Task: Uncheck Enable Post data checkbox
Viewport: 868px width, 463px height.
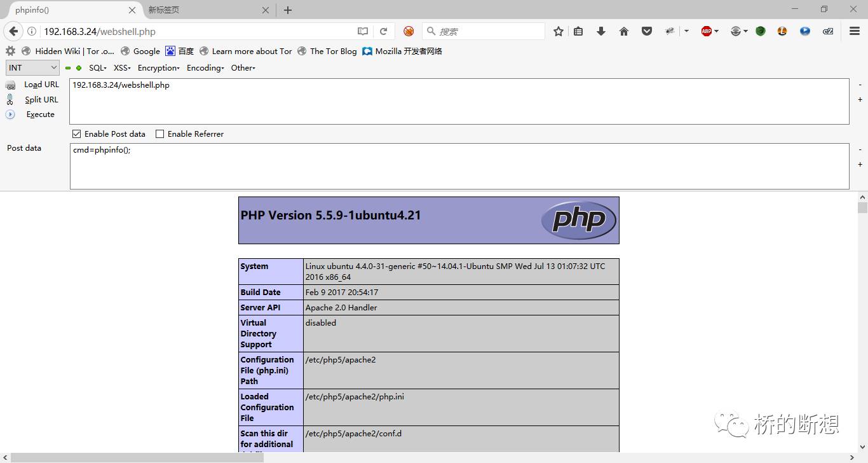Action: pos(77,134)
